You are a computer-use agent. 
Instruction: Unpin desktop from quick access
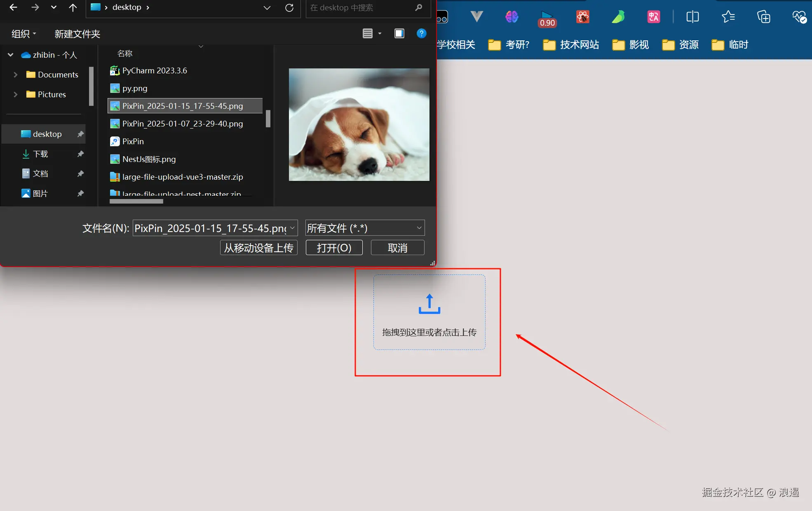tap(80, 134)
